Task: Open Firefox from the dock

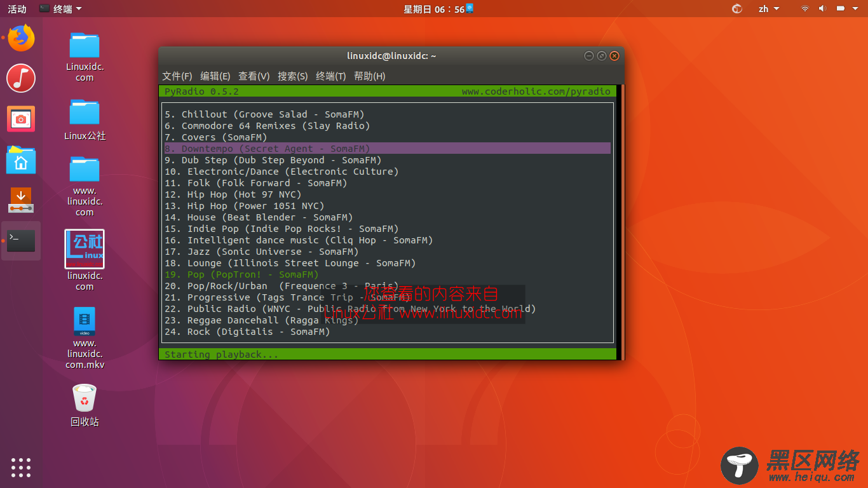Action: 21,37
